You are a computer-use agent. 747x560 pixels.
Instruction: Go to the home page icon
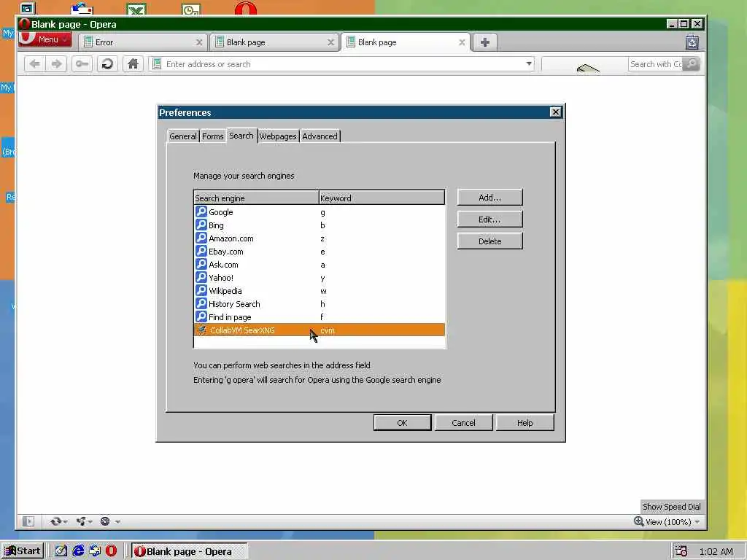tap(133, 64)
